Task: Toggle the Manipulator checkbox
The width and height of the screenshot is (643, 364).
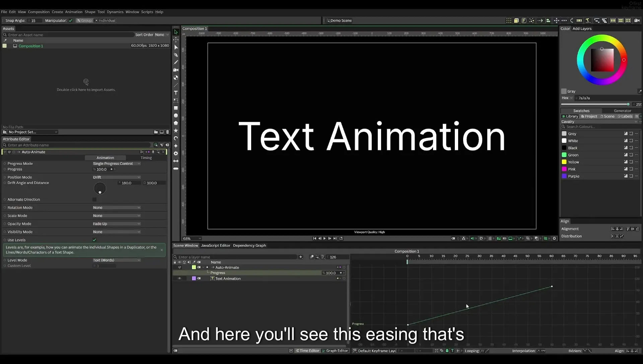Action: click(71, 21)
